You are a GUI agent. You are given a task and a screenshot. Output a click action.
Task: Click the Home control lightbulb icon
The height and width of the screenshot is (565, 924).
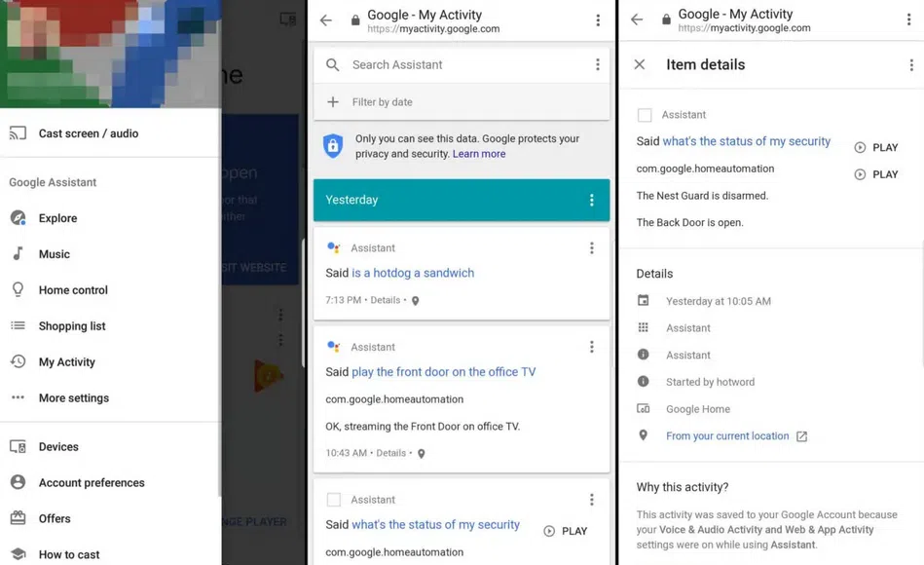pyautogui.click(x=18, y=289)
